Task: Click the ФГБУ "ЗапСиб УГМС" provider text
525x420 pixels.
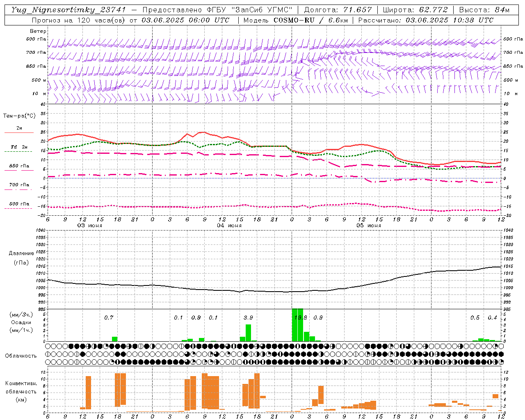Action: click(x=249, y=10)
